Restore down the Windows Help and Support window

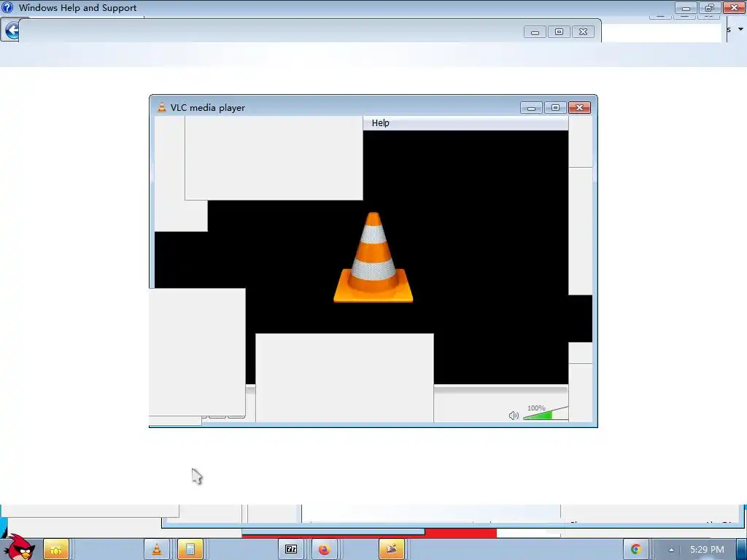click(709, 7)
